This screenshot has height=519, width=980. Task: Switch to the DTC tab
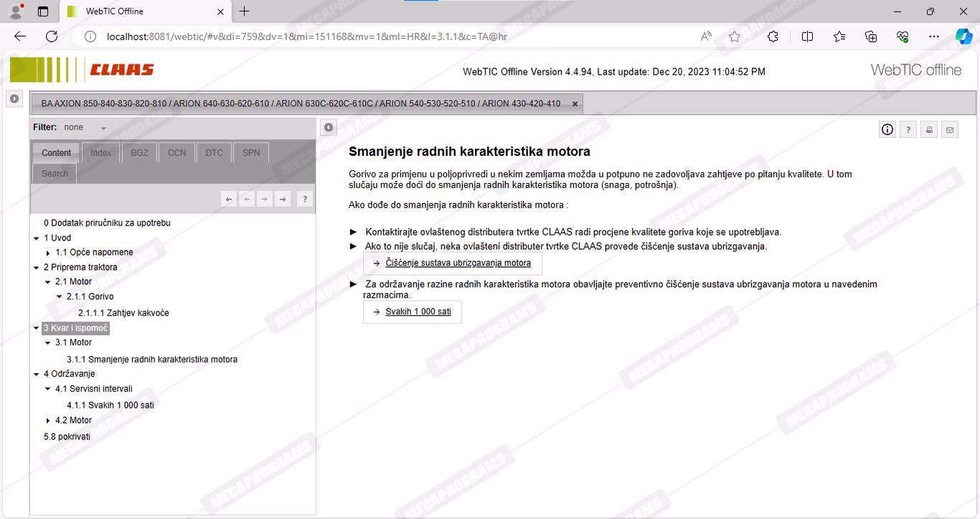214,153
